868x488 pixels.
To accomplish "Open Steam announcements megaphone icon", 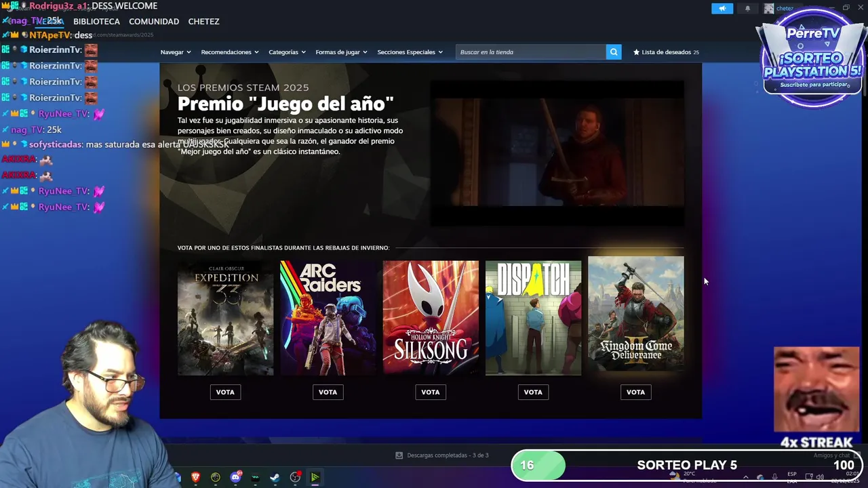I will point(722,8).
